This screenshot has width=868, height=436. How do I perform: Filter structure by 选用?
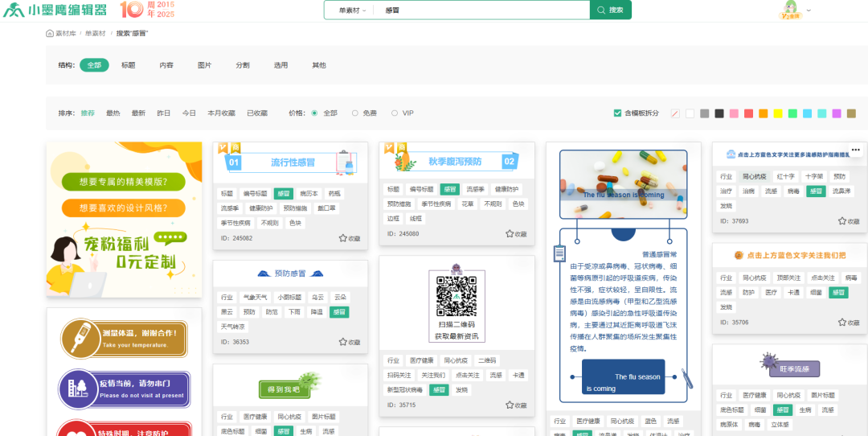[x=280, y=65]
